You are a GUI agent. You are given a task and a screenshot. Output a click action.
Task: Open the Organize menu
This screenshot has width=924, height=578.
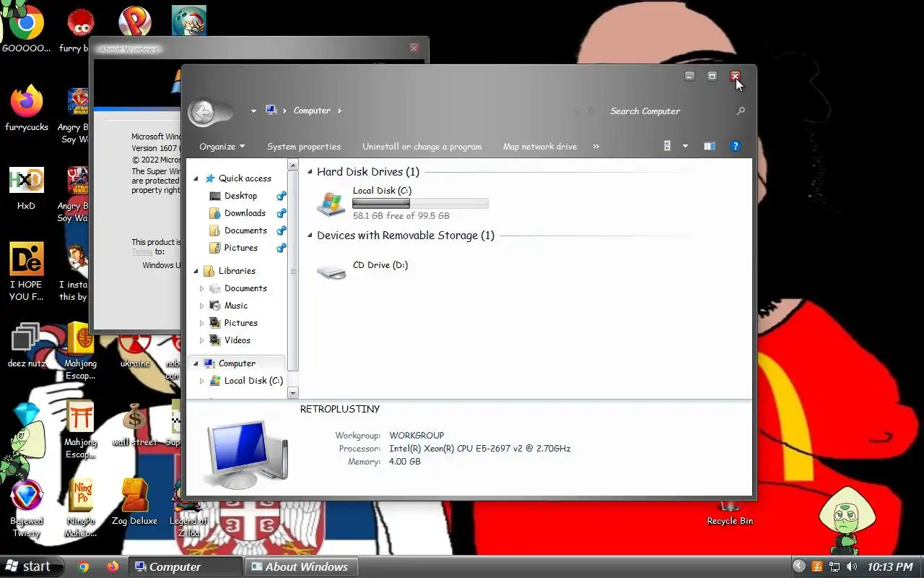coord(222,146)
